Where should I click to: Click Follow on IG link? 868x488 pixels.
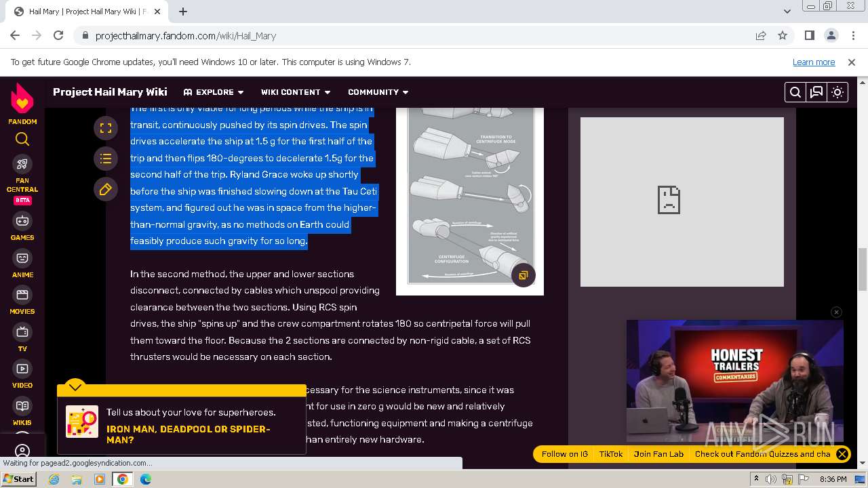click(564, 454)
